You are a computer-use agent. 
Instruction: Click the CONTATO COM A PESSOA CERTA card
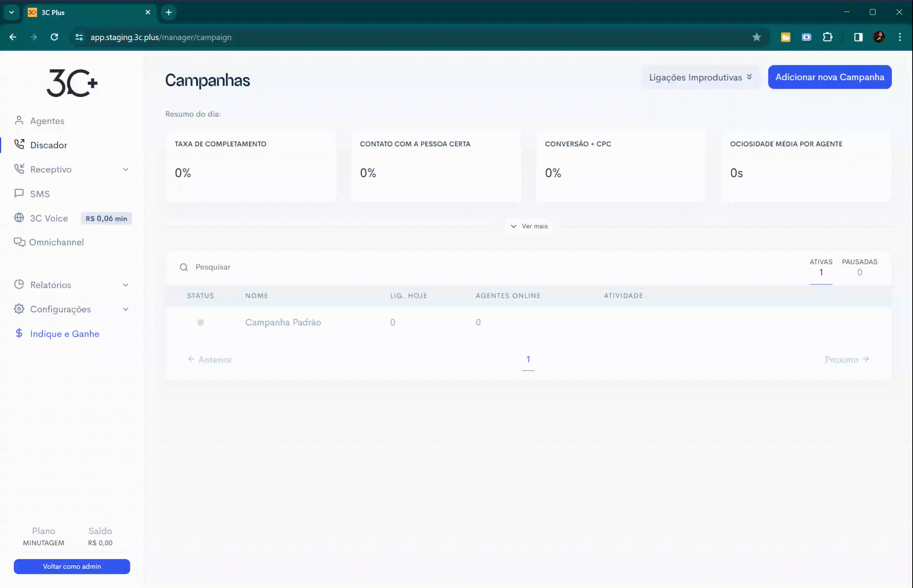(x=436, y=166)
